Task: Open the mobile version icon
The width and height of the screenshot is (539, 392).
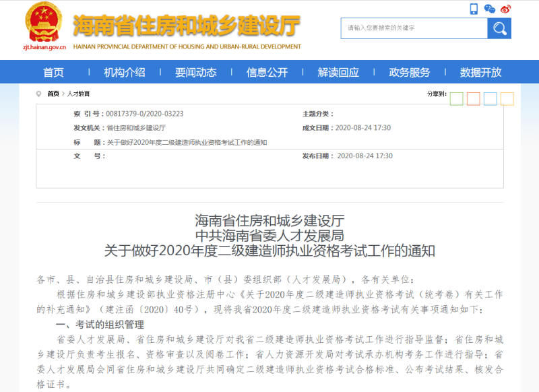Action: pyautogui.click(x=474, y=9)
